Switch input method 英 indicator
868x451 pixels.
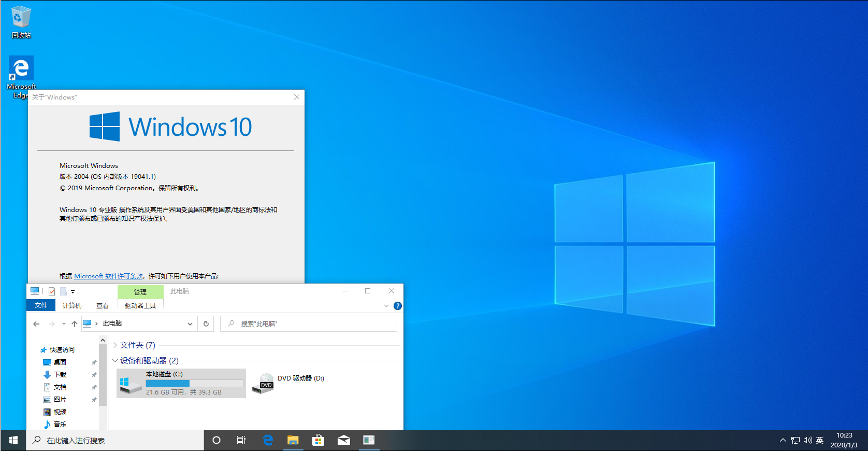[820, 440]
